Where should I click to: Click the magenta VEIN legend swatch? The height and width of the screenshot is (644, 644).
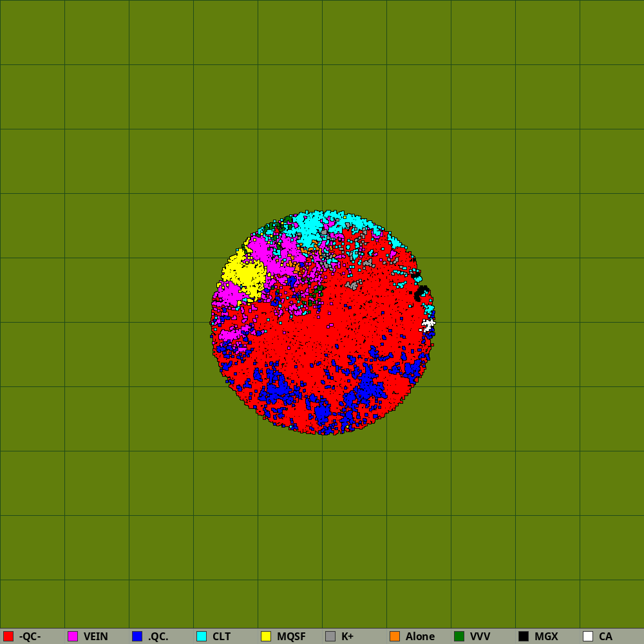pyautogui.click(x=73, y=636)
